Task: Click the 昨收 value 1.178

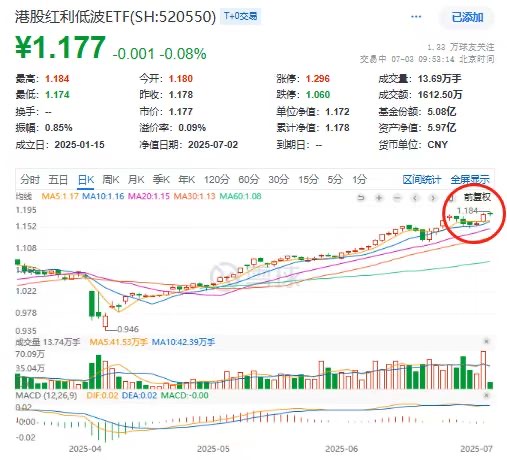Action: (181, 95)
